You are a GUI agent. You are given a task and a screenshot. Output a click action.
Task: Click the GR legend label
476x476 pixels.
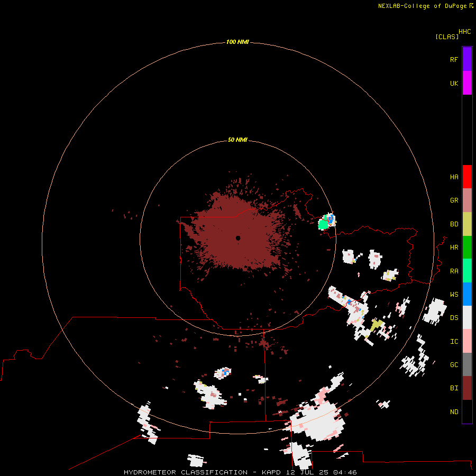pos(454,200)
